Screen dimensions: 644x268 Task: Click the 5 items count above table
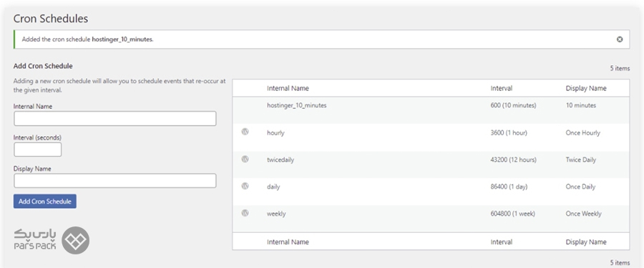tap(620, 68)
